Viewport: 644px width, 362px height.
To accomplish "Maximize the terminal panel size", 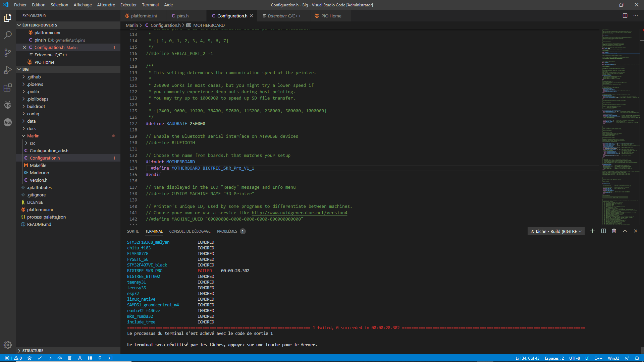I will click(x=625, y=231).
